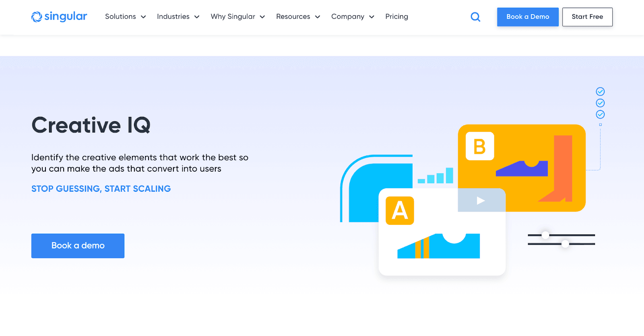This screenshot has width=644, height=336.
Task: Click the top circled checkmark
Action: coord(600,91)
